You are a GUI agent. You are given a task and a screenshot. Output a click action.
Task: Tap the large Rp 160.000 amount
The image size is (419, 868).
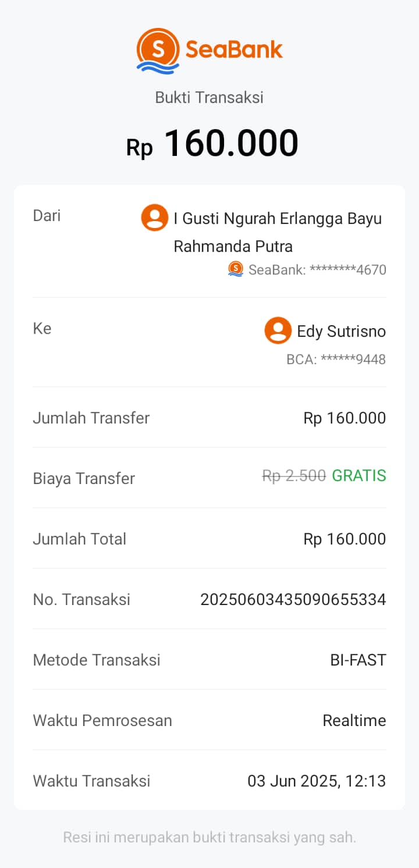pos(212,144)
